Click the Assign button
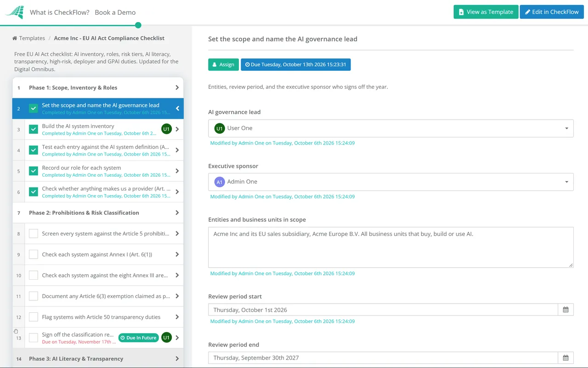Image resolution: width=588 pixels, height=368 pixels. (x=223, y=64)
